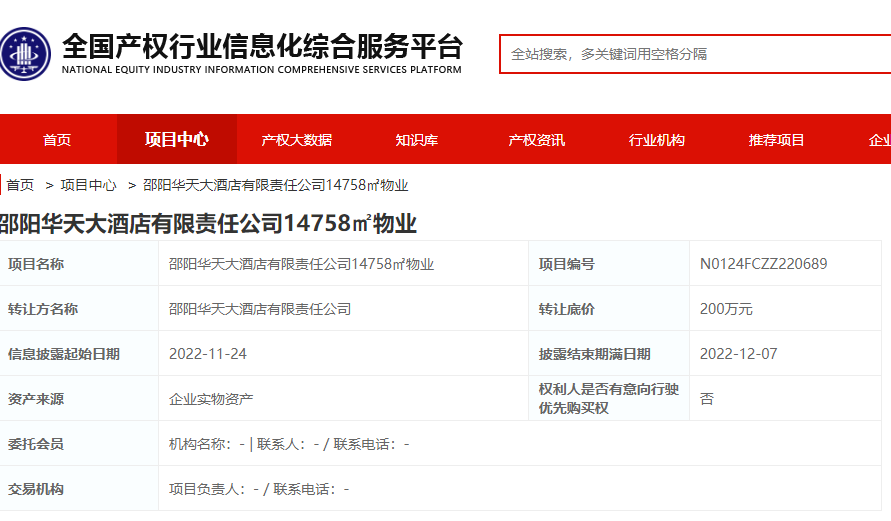This screenshot has width=891, height=521.
Task: Click the 转让底价 value 200万元
Action: point(726,309)
